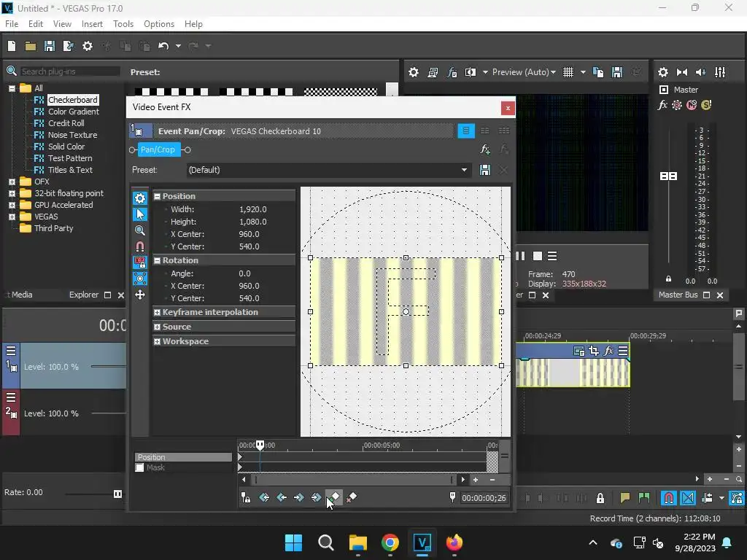
Task: Click the Render As icon in toolbar
Action: click(68, 46)
